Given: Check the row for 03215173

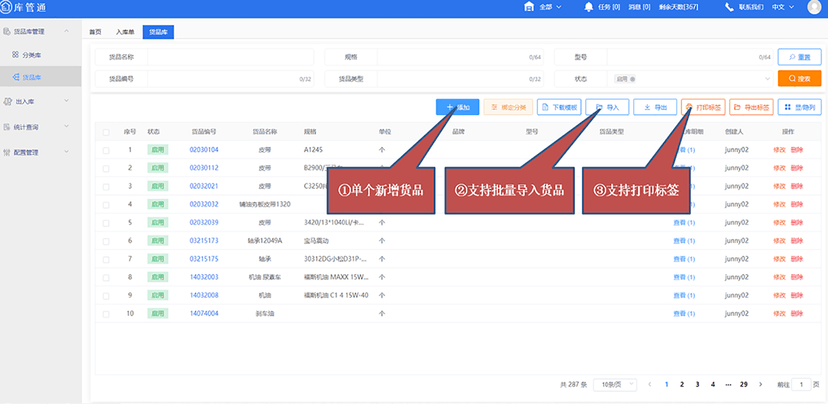Looking at the screenshot, I should tap(106, 241).
